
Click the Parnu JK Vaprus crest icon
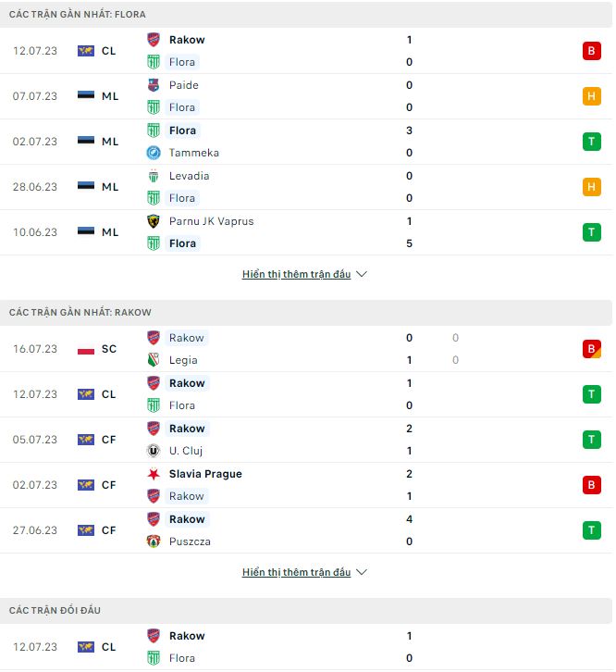[x=154, y=221]
